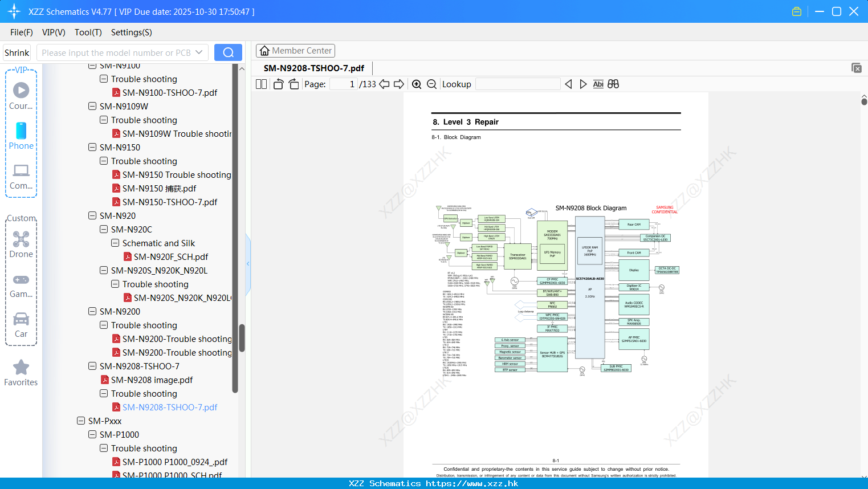Rotate page counterclockwise
The width and height of the screenshot is (868, 489).
click(x=278, y=84)
